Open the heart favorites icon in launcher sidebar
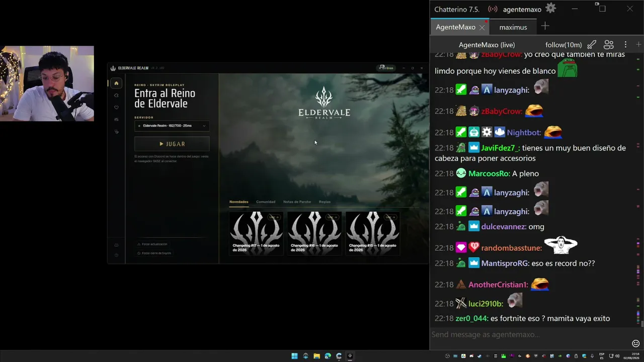This screenshot has height=362, width=644. pos(116,108)
